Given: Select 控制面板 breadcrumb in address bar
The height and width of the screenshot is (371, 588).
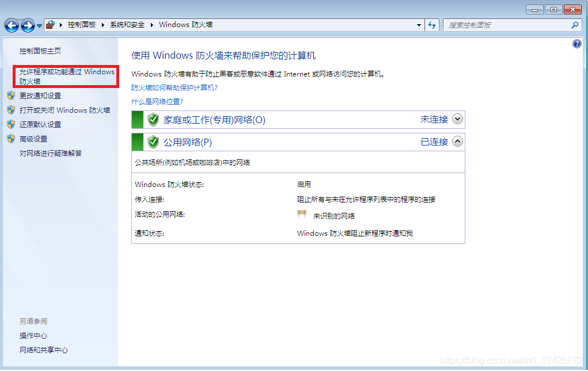Looking at the screenshot, I should coord(81,25).
